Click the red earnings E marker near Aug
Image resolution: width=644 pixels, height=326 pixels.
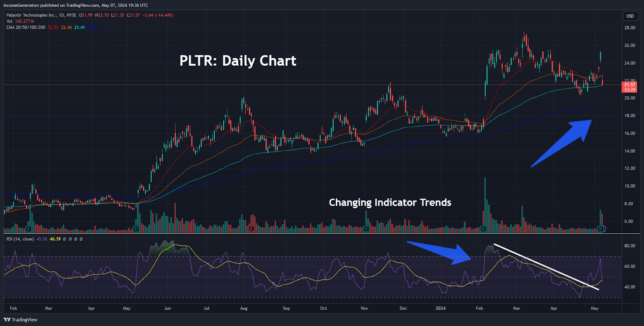tap(252, 229)
